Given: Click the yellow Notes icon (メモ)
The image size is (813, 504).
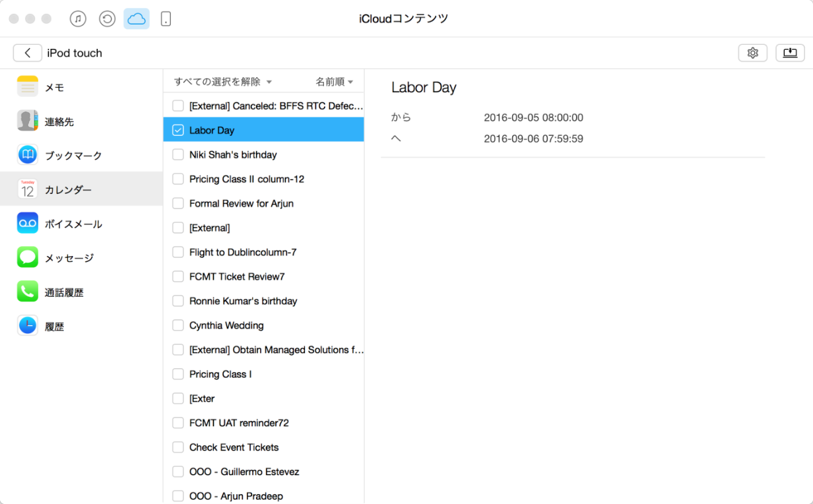Looking at the screenshot, I should tap(28, 86).
